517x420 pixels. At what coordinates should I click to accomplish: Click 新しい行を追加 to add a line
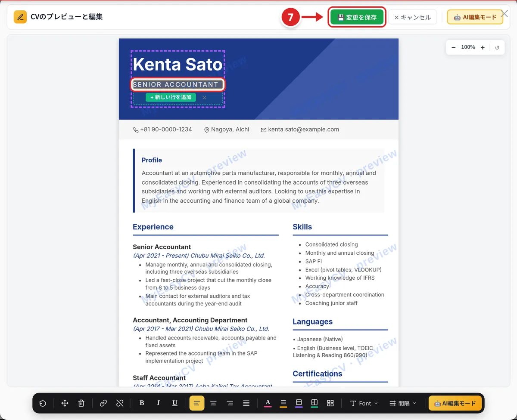click(x=171, y=97)
